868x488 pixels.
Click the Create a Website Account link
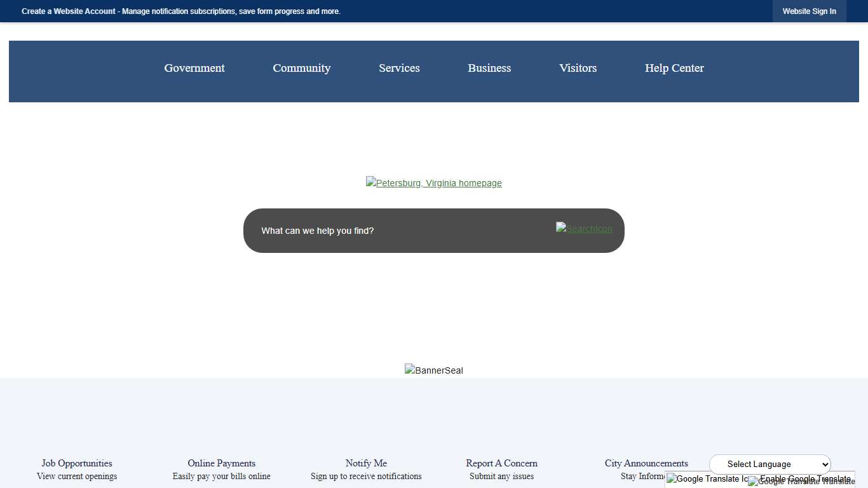(x=69, y=11)
